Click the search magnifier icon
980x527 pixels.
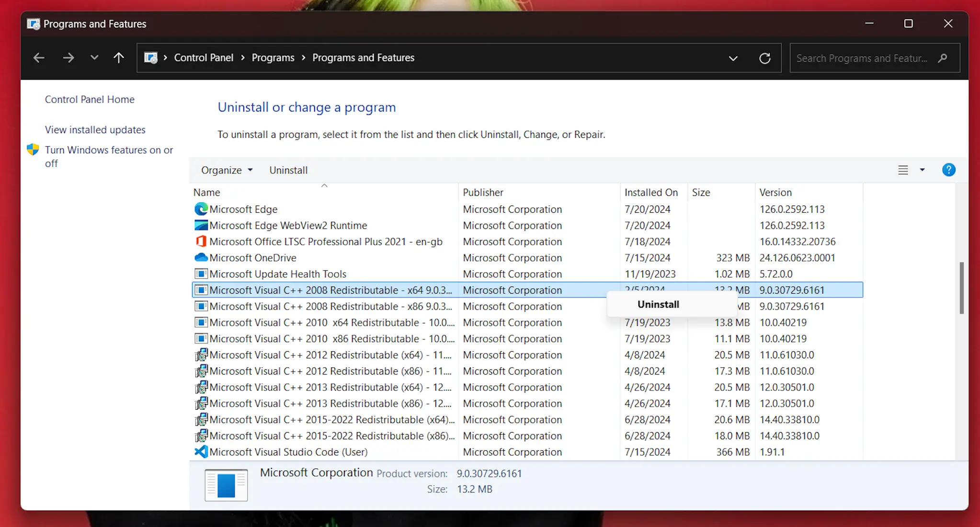943,58
